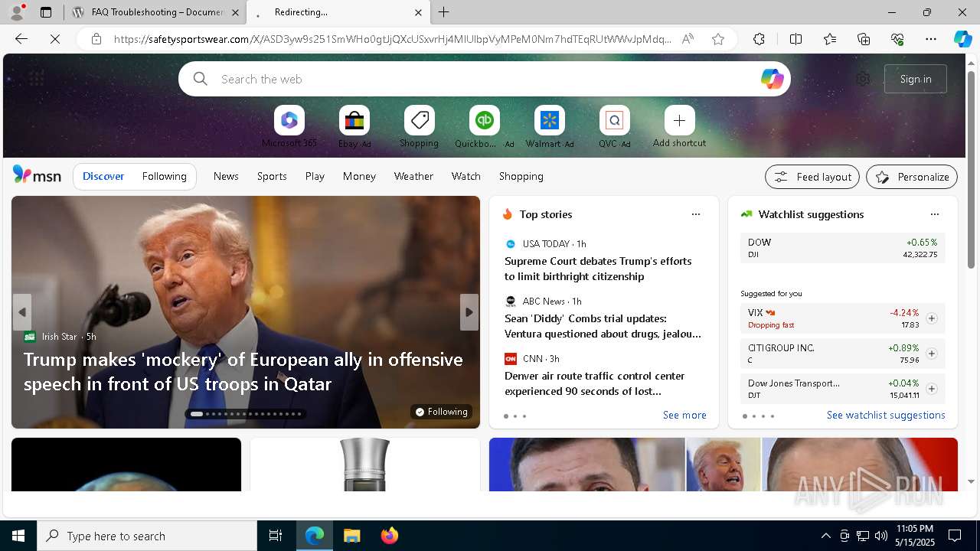The height and width of the screenshot is (551, 980).
Task: Close the Redirecting tab
Action: pyautogui.click(x=418, y=12)
